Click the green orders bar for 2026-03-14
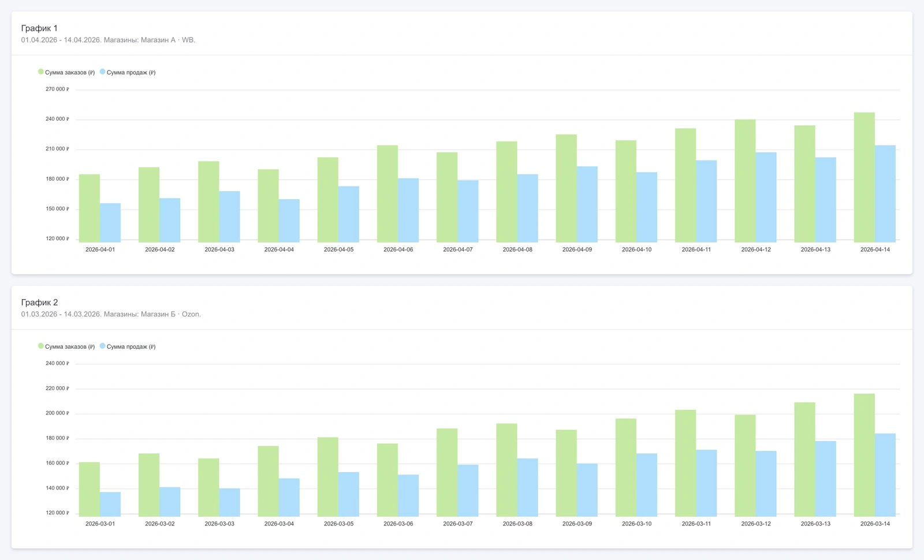 coord(865,455)
